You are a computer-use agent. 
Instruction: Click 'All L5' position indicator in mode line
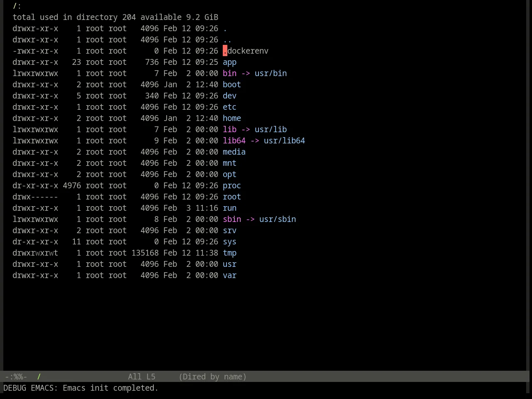tap(142, 377)
